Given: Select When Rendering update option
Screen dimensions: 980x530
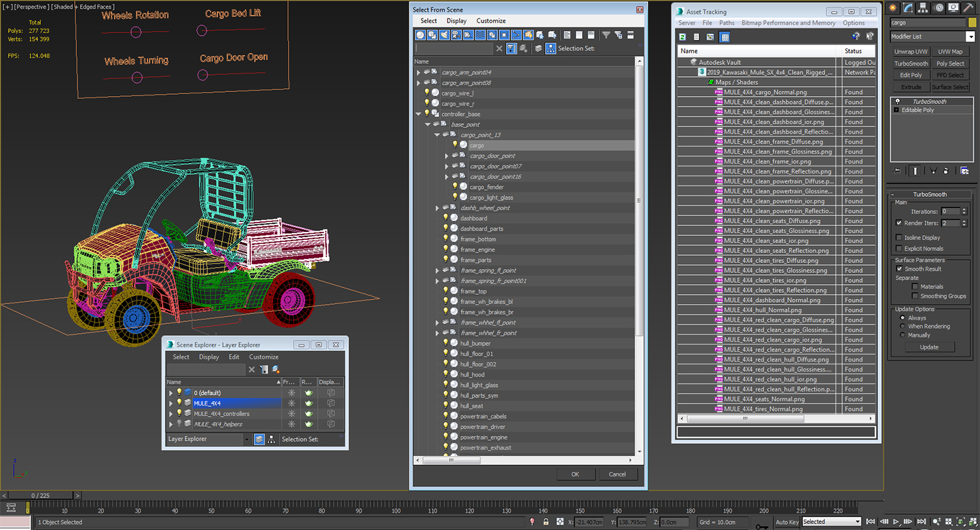Looking at the screenshot, I should pyautogui.click(x=902, y=327).
